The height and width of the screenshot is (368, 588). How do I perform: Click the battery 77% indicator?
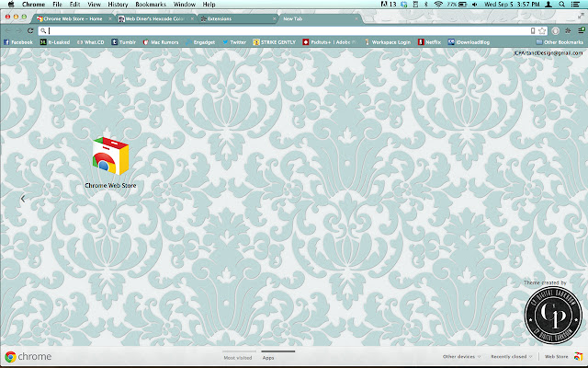[x=457, y=4]
